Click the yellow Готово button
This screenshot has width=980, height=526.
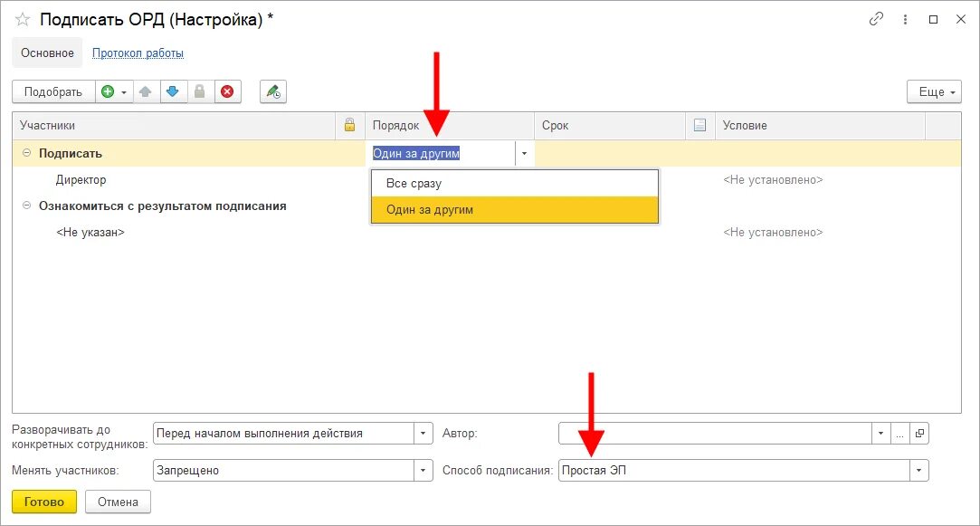pyautogui.click(x=44, y=502)
